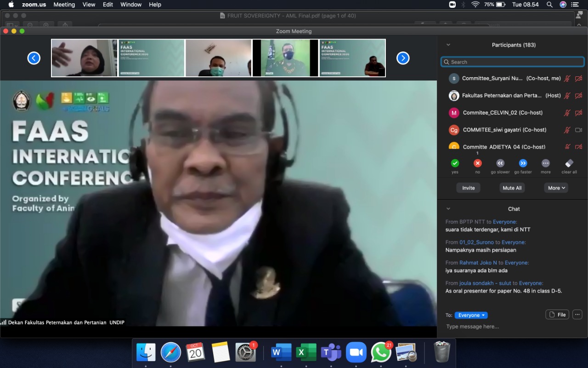Click the participants Search field
The height and width of the screenshot is (368, 588).
point(512,62)
